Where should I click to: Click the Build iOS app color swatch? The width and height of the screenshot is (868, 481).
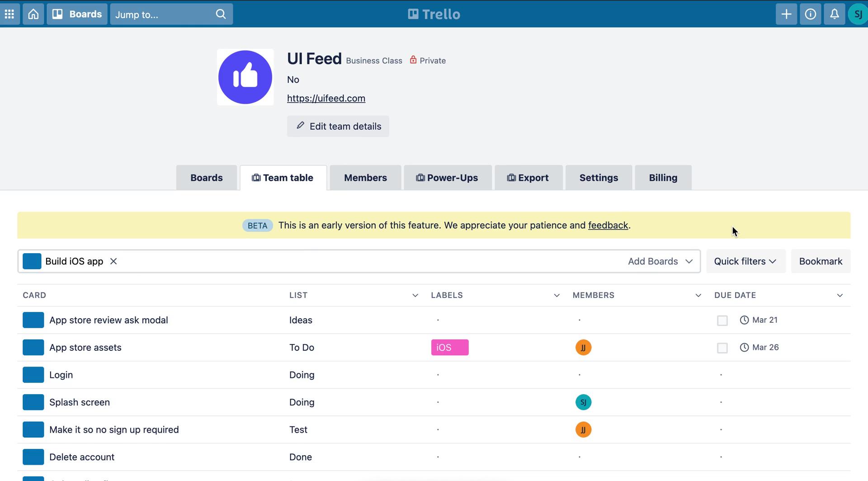[32, 261]
